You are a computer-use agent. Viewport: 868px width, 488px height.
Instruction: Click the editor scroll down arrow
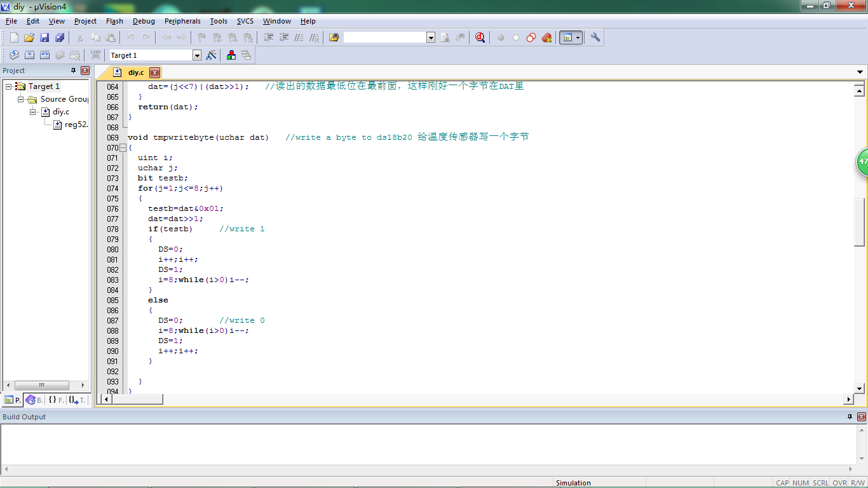(860, 388)
